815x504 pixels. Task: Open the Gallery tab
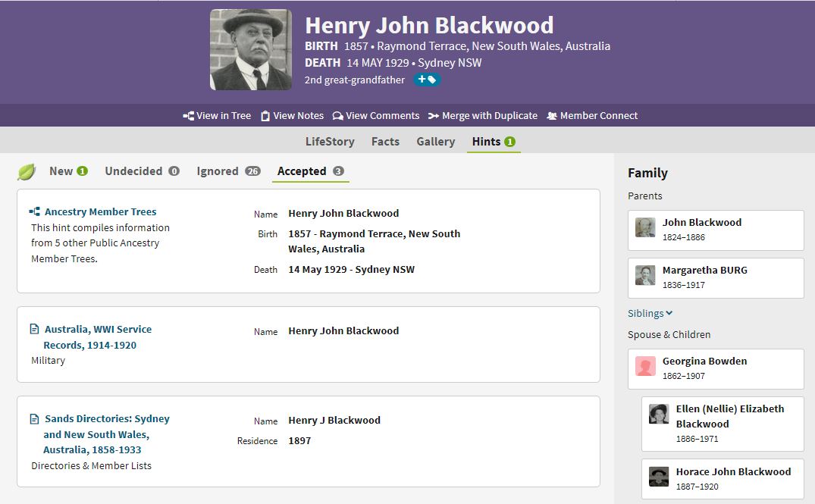(x=435, y=142)
